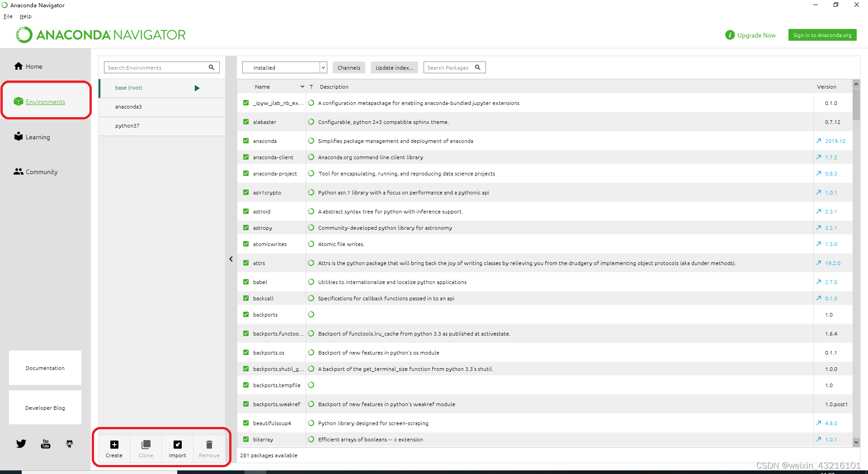Select the backports.weakref package name
868x474 pixels.
click(277, 404)
